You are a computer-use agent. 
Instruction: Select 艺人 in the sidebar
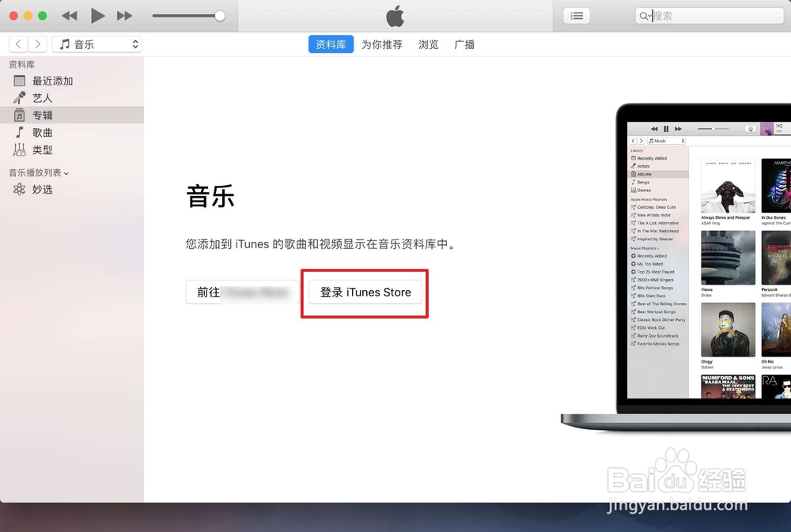pos(72,98)
